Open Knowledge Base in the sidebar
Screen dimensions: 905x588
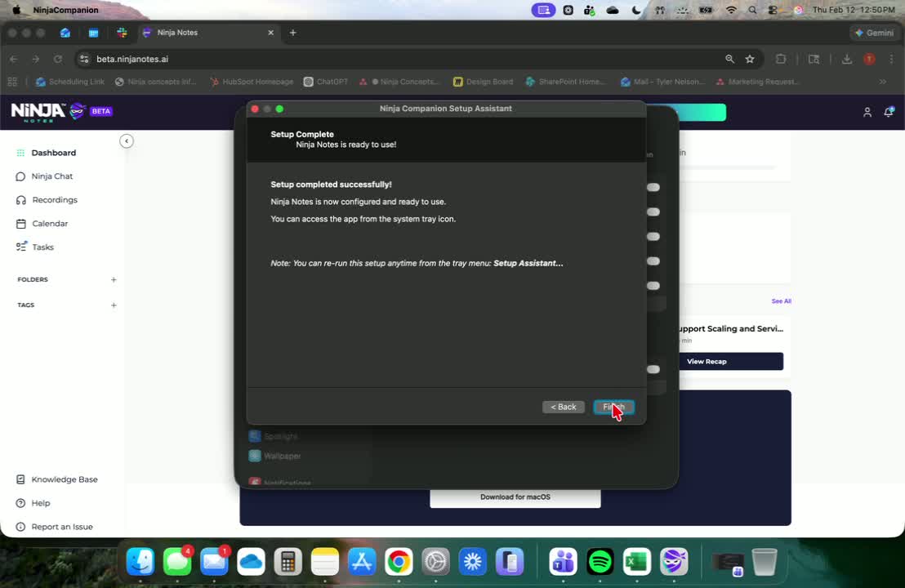(x=64, y=479)
